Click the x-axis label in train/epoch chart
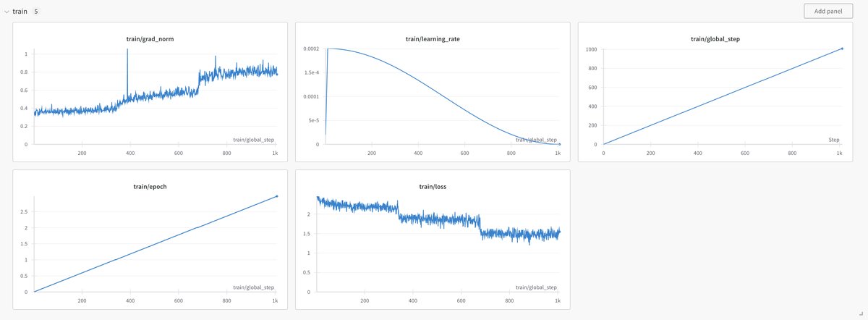 coord(253,287)
